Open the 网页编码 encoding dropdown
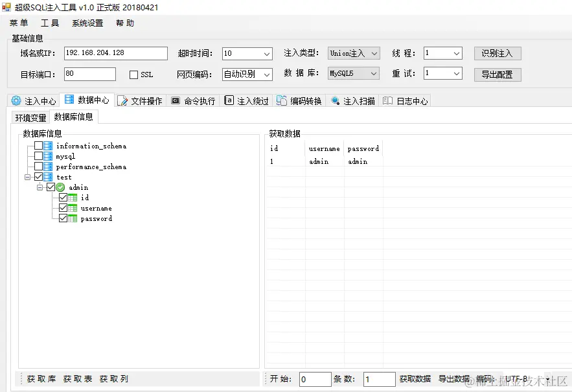 tap(267, 75)
